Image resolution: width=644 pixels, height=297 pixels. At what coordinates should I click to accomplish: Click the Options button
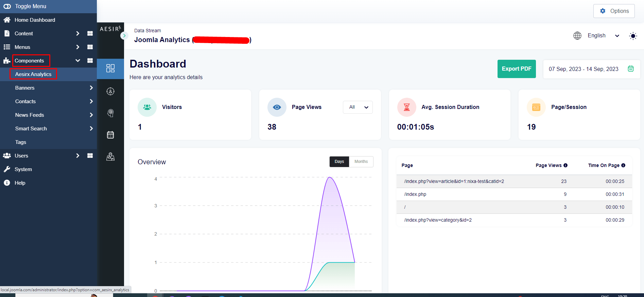pos(614,11)
